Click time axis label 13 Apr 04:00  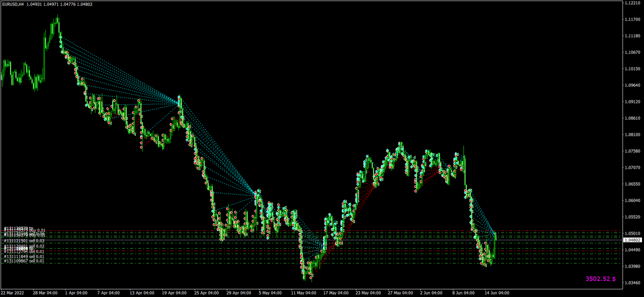(141, 293)
